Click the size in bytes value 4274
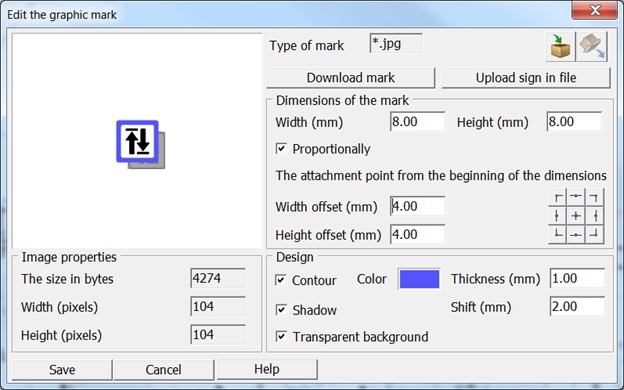Image resolution: width=624 pixels, height=390 pixels. [x=218, y=278]
